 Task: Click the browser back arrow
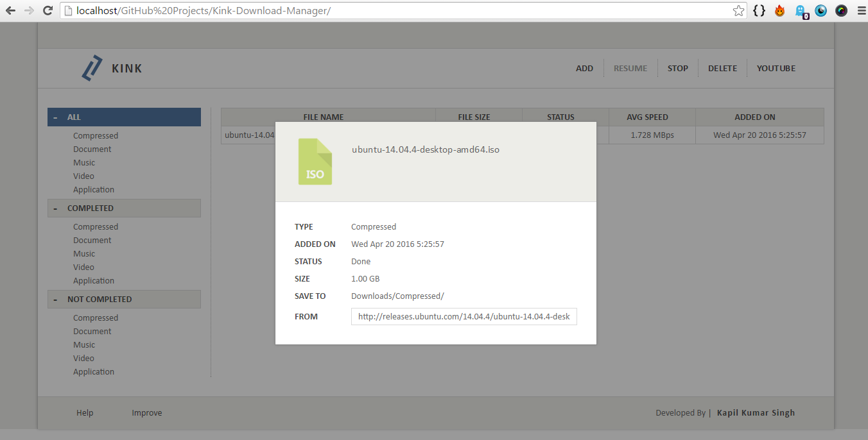[11, 11]
